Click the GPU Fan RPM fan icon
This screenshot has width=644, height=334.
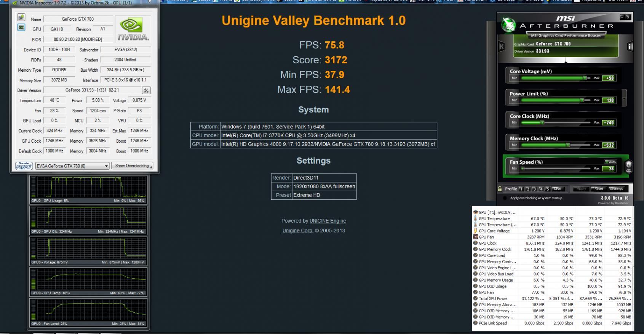(x=475, y=237)
